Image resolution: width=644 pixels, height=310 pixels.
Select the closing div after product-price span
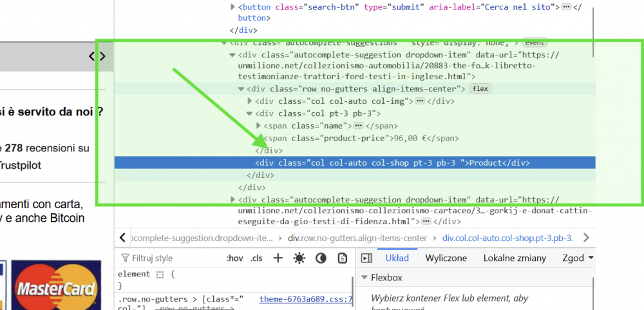tap(269, 150)
